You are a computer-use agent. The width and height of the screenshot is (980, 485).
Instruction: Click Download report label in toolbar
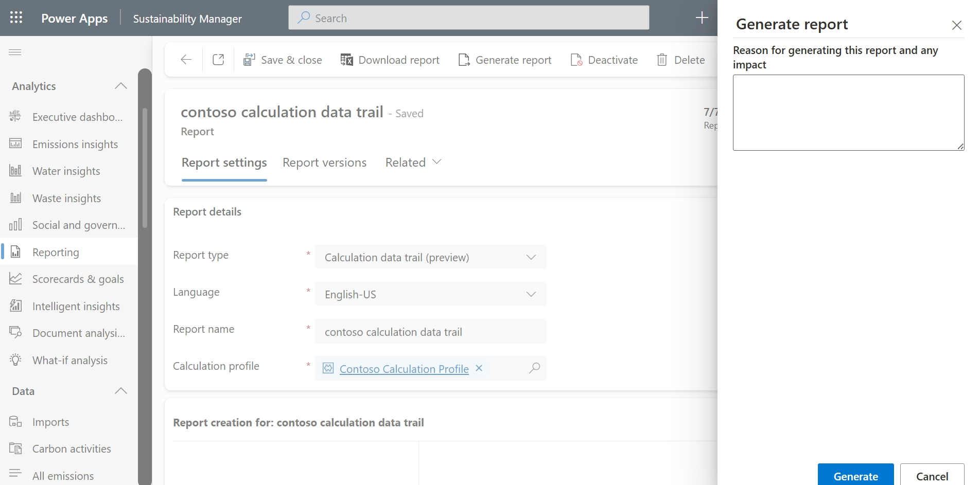point(399,60)
